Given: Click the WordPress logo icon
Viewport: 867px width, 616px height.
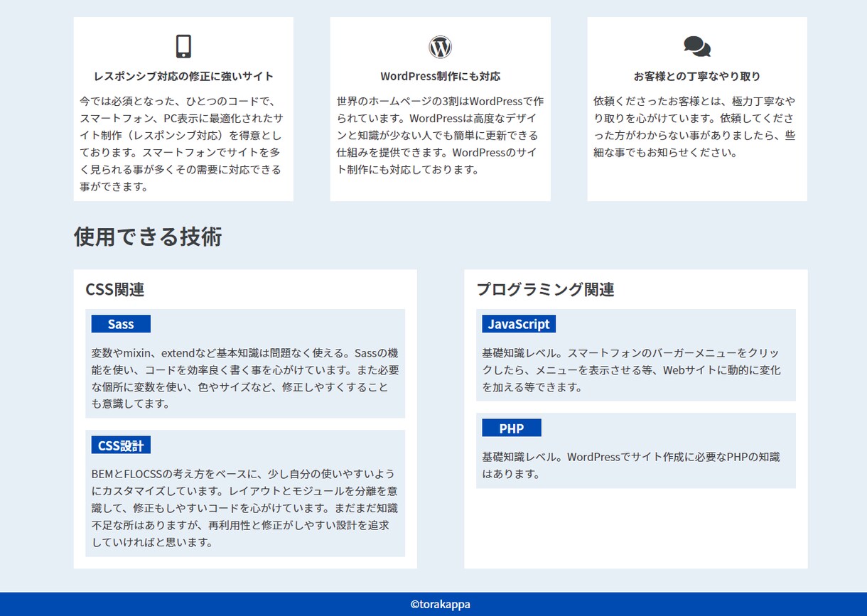Looking at the screenshot, I should point(441,47).
